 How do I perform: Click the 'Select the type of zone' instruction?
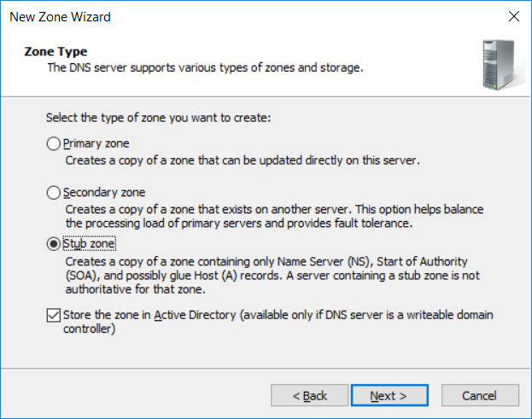click(157, 117)
